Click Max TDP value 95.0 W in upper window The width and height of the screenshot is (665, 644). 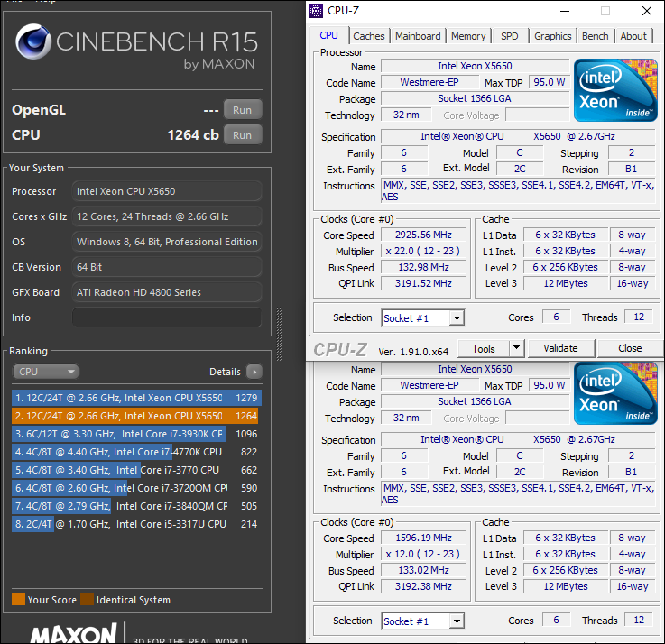(x=549, y=82)
